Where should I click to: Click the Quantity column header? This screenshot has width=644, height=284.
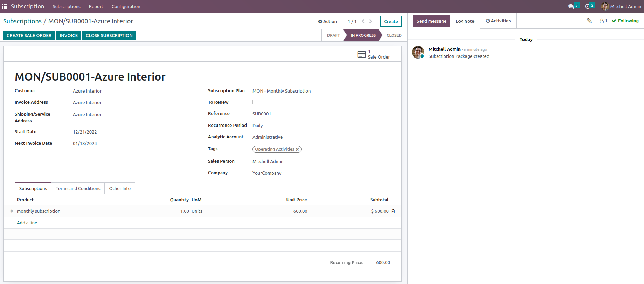(179, 200)
